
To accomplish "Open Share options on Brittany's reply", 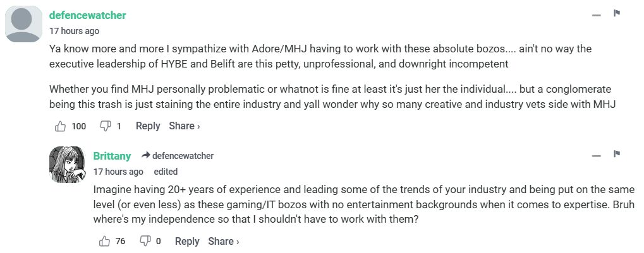I will tap(223, 241).
